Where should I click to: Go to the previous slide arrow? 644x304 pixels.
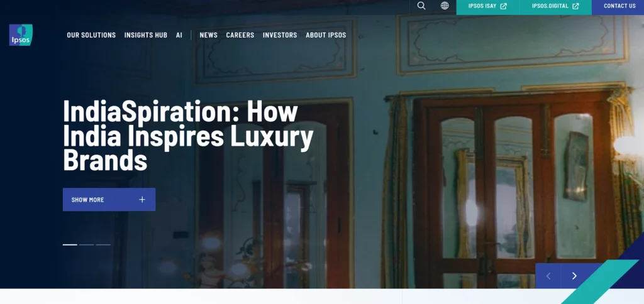click(548, 276)
